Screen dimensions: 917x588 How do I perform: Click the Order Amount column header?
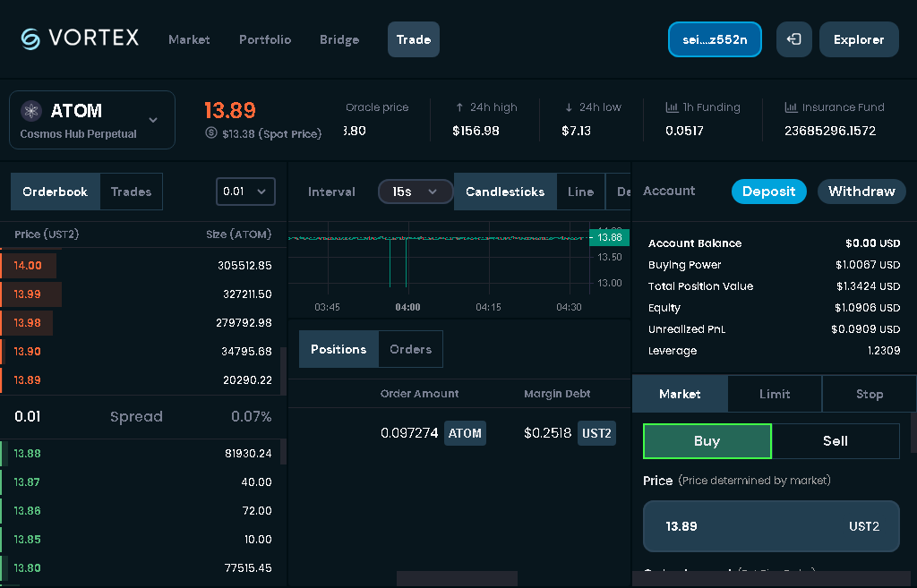419,394
